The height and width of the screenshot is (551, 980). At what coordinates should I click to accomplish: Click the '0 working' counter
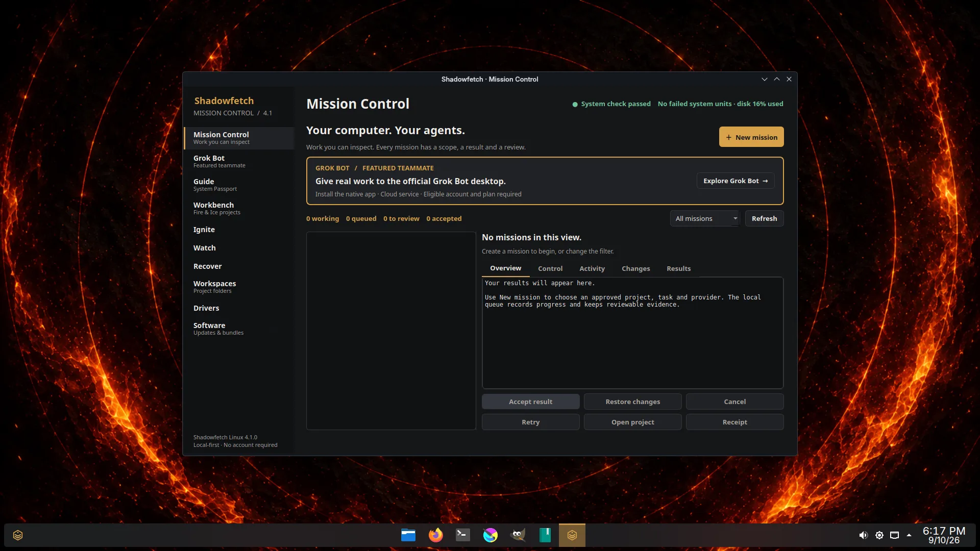323,218
